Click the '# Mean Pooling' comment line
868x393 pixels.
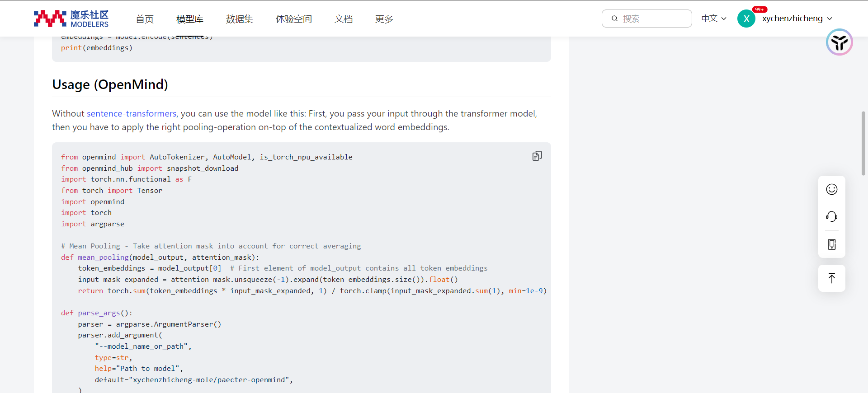point(211,246)
